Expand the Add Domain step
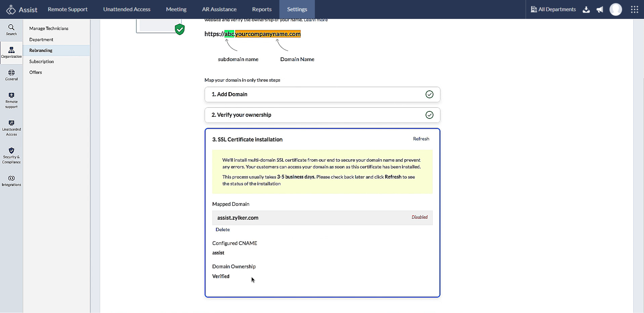Viewport: 644px width, 313px height. [322, 94]
